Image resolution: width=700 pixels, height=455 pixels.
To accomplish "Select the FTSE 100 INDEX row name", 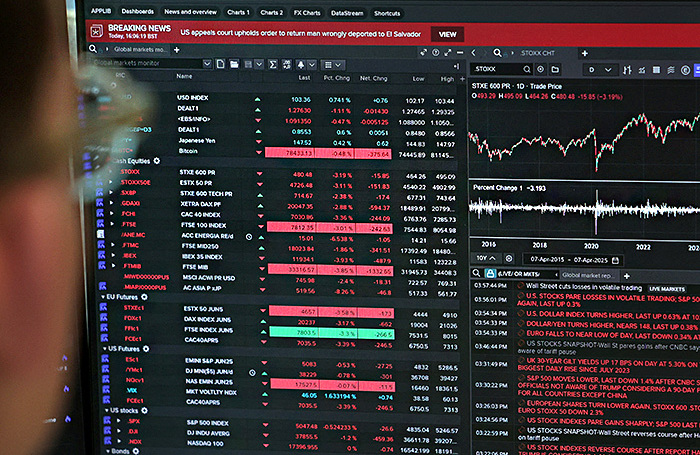I will (x=203, y=225).
